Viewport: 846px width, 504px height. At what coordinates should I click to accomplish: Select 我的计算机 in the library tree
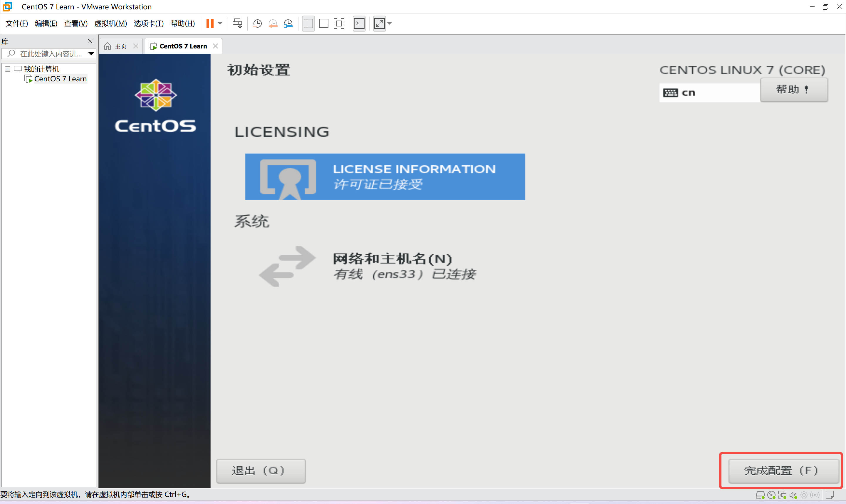(41, 69)
